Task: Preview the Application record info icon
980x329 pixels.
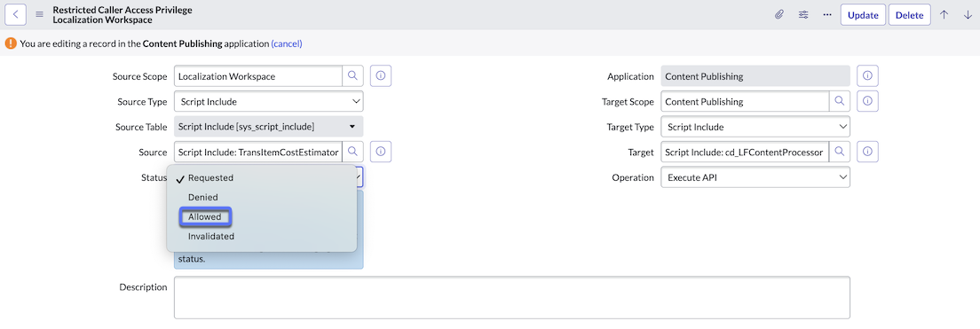Action: click(x=867, y=76)
